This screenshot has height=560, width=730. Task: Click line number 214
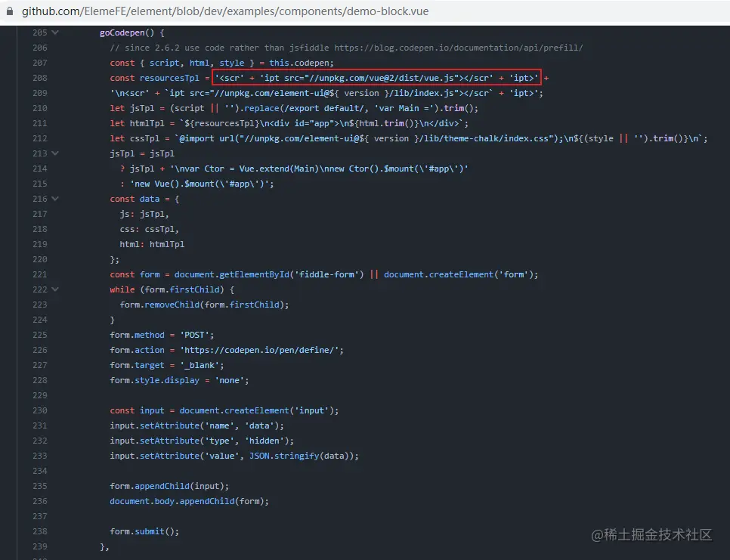coord(40,169)
